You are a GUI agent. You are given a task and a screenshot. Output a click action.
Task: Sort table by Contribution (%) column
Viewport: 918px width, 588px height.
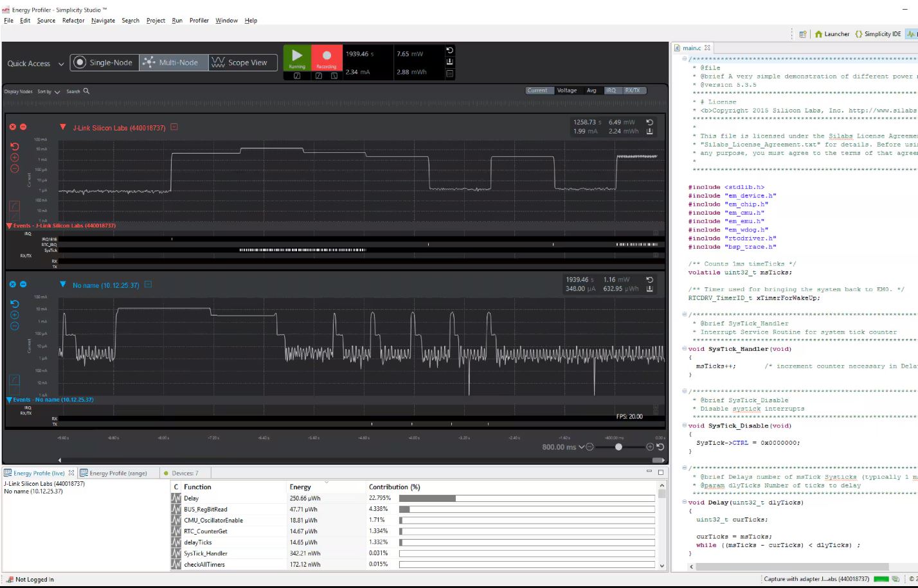coord(512,487)
